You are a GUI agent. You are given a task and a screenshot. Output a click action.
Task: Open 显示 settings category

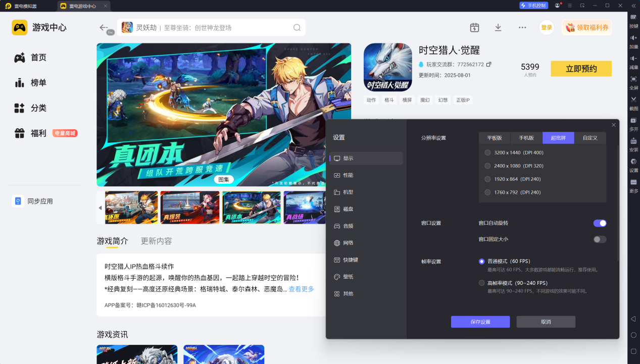(366, 159)
